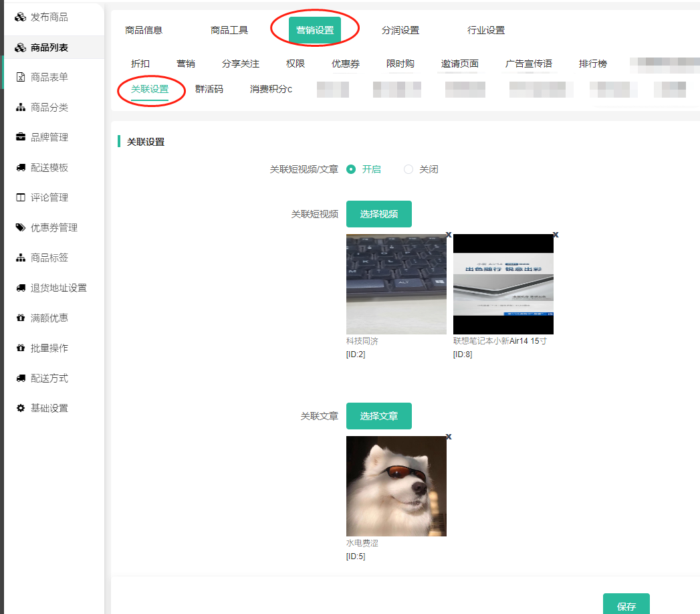Image resolution: width=700 pixels, height=614 pixels.
Task: Open the 邀请页面 sub-tab
Action: [460, 64]
